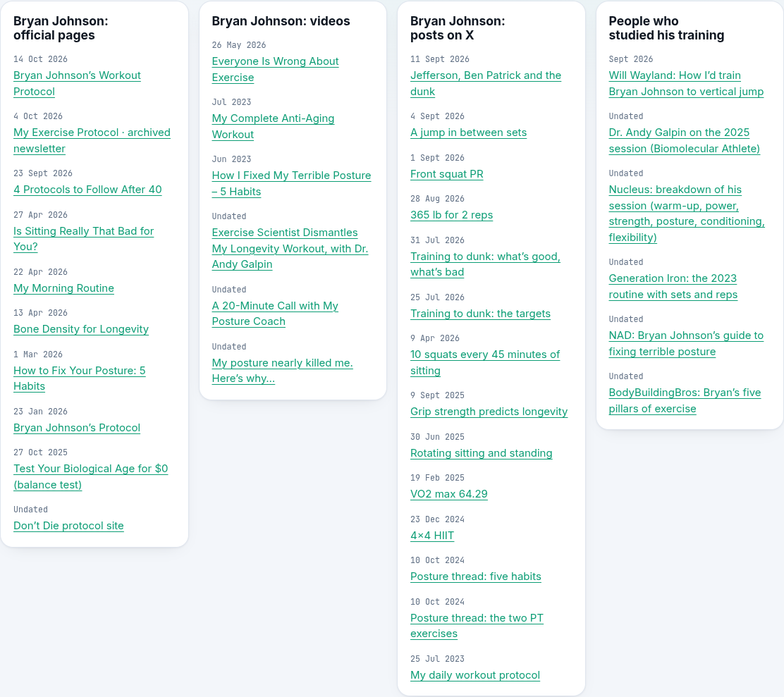Click the '23 Dec 2024' date label
The width and height of the screenshot is (784, 697).
[438, 519]
